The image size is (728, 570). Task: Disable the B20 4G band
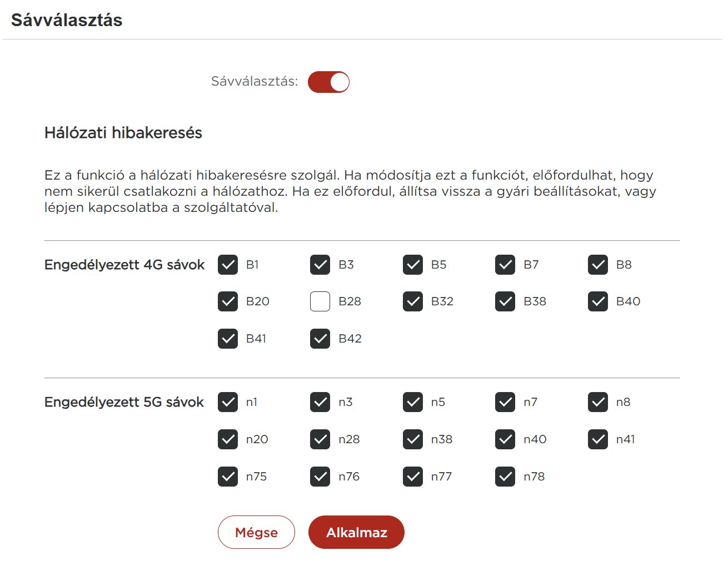point(228,301)
